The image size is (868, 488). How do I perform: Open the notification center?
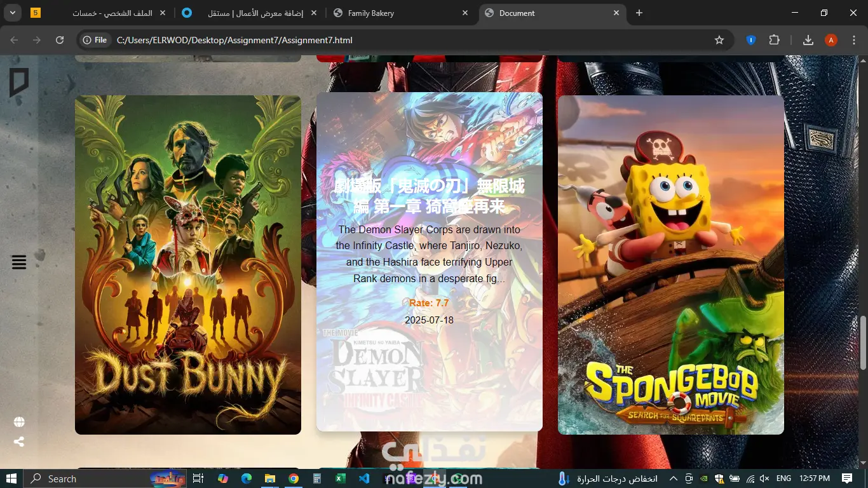click(x=847, y=478)
